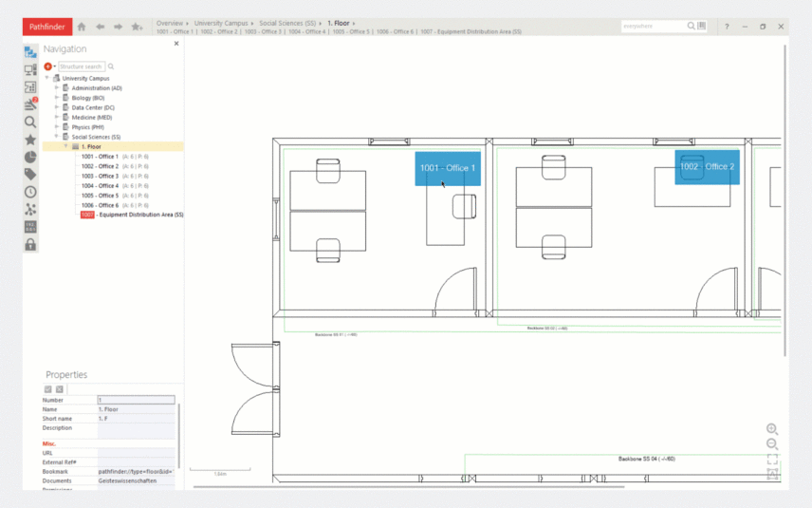The image size is (812, 508).
Task: Focus the 'everywhere' global search field
Action: pyautogui.click(x=653, y=26)
